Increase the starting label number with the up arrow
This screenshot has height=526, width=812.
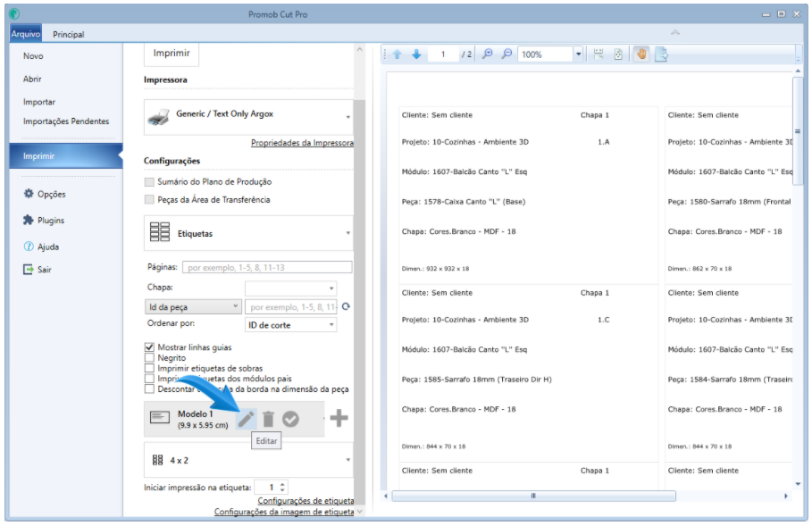pyautogui.click(x=282, y=484)
